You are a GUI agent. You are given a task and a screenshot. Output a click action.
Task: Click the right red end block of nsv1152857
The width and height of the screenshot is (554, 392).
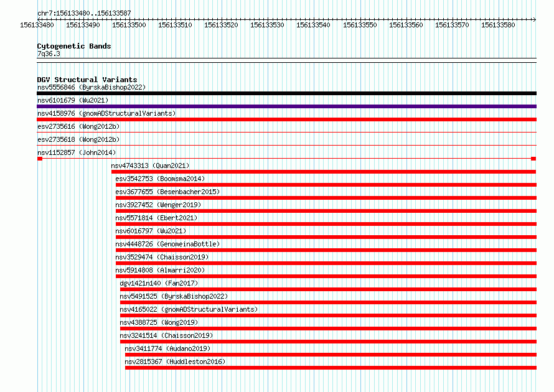pyautogui.click(x=533, y=159)
